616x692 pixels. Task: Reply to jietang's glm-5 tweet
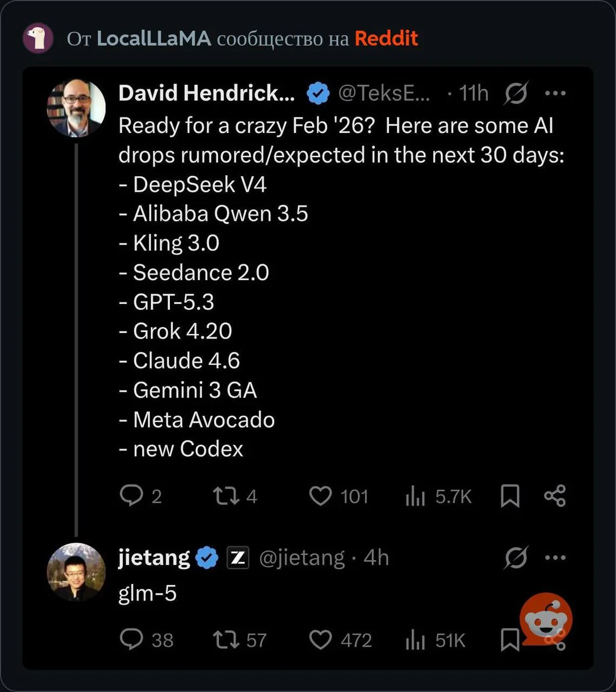click(131, 640)
